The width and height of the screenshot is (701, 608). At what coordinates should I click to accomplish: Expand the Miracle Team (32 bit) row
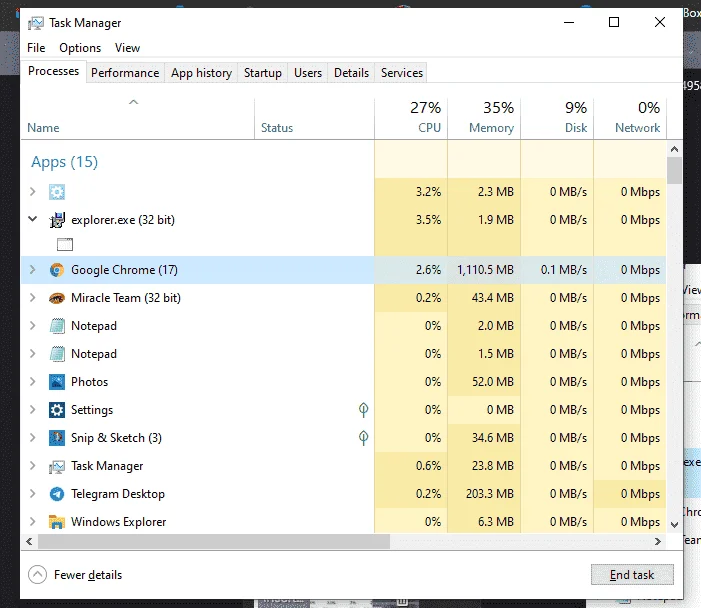point(32,298)
